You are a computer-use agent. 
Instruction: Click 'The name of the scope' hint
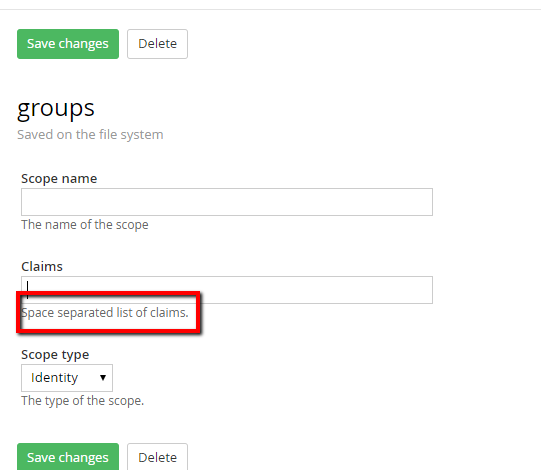pos(85,225)
